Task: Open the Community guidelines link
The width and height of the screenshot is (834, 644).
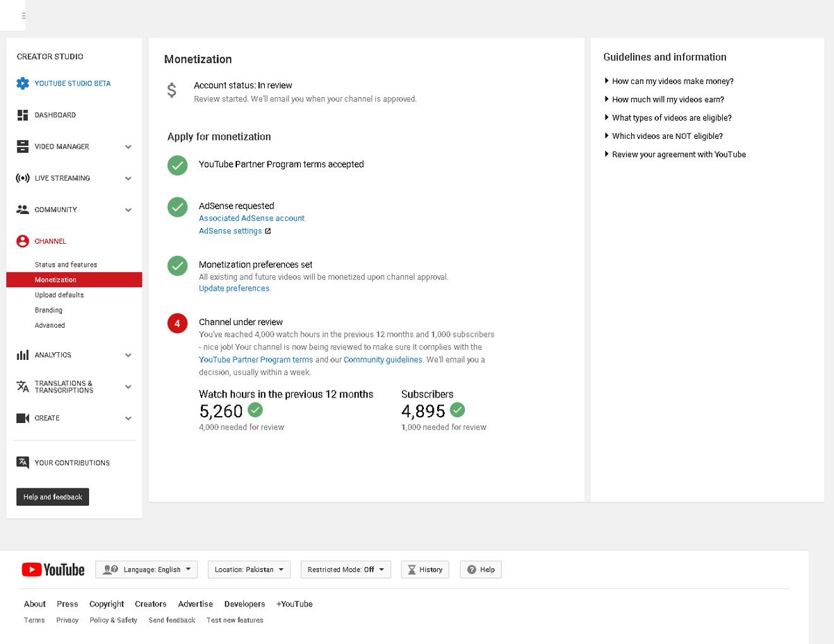Action: 383,360
